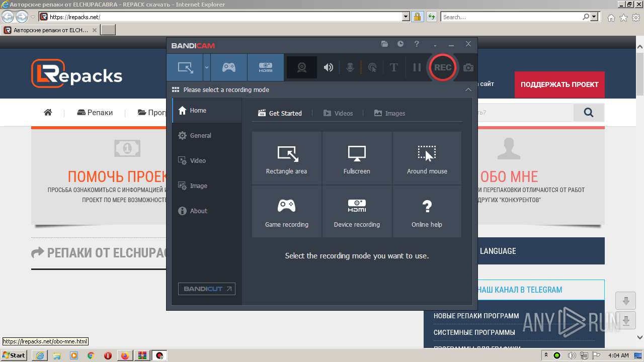Click the ПОДДЕРЖАТЬ ПРОЕКТ button
644x362 pixels.
tap(559, 84)
